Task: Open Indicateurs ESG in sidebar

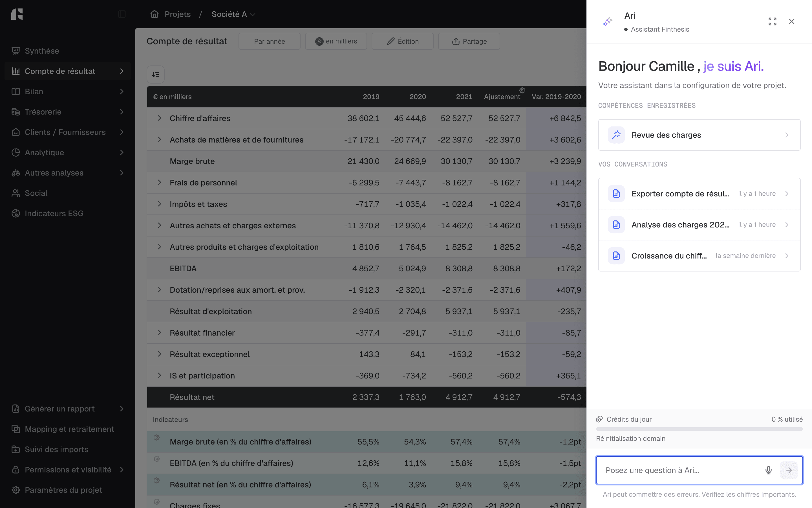Action: coord(67,213)
